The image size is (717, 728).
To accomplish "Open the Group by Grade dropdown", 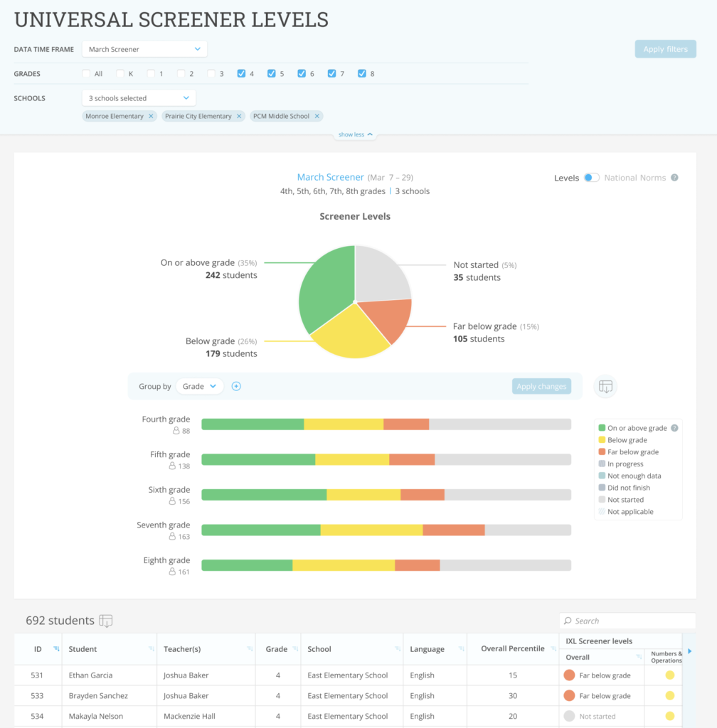I will point(200,386).
